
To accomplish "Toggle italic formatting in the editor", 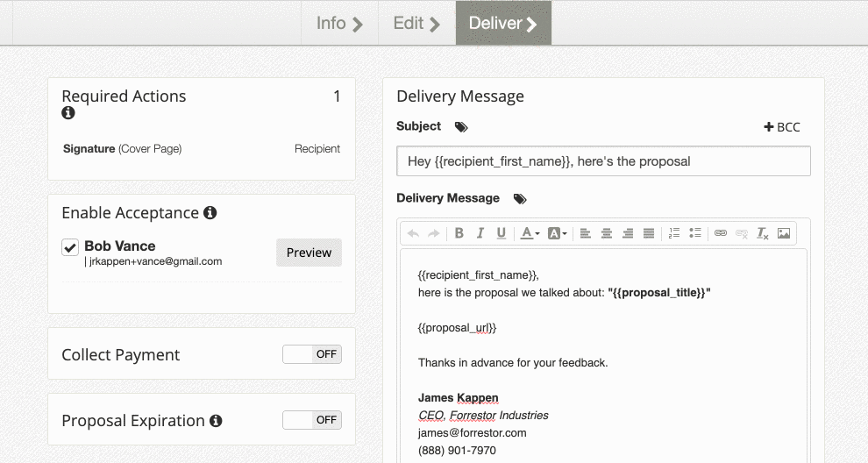I will [x=480, y=233].
